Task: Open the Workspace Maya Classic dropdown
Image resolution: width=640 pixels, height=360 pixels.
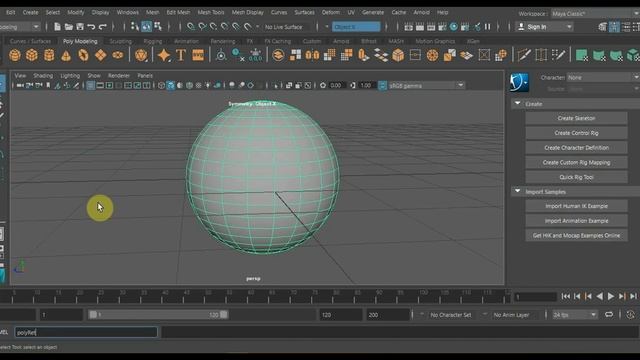Action: (x=595, y=13)
